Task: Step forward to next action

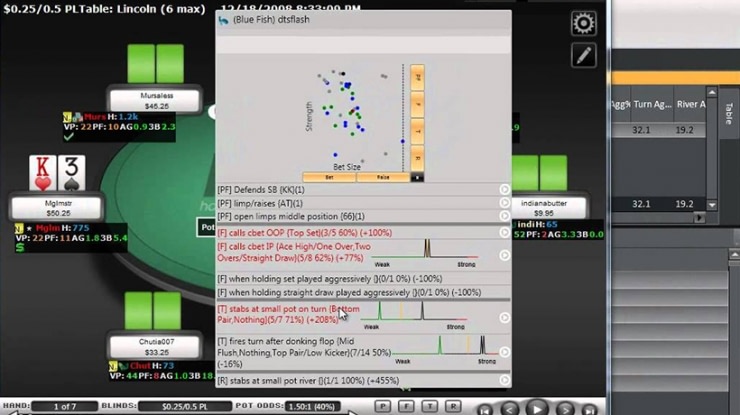Action: click(x=565, y=408)
